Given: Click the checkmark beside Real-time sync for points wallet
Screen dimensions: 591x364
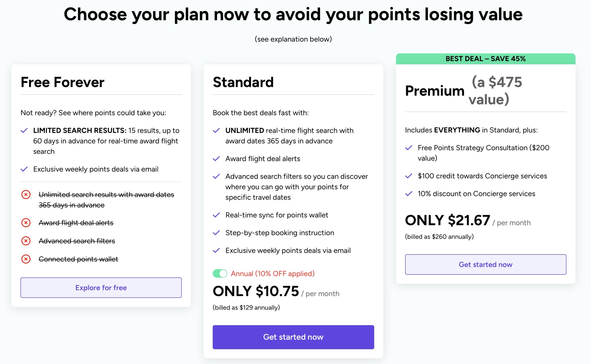Looking at the screenshot, I should [x=217, y=215].
